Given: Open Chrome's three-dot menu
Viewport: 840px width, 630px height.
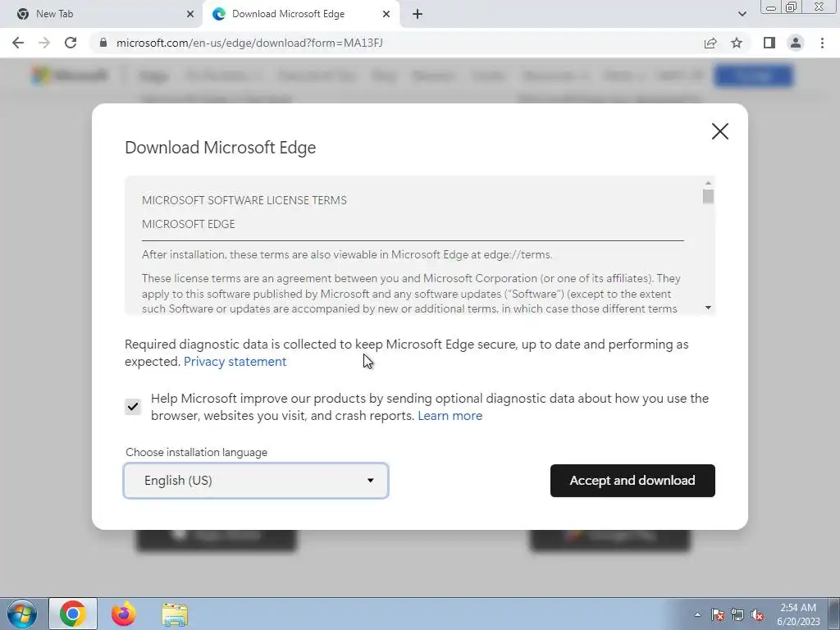Looking at the screenshot, I should (x=822, y=43).
